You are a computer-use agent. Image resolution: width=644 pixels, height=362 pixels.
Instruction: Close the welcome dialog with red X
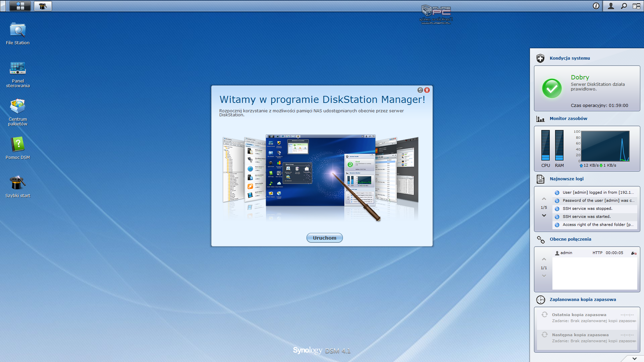point(427,90)
